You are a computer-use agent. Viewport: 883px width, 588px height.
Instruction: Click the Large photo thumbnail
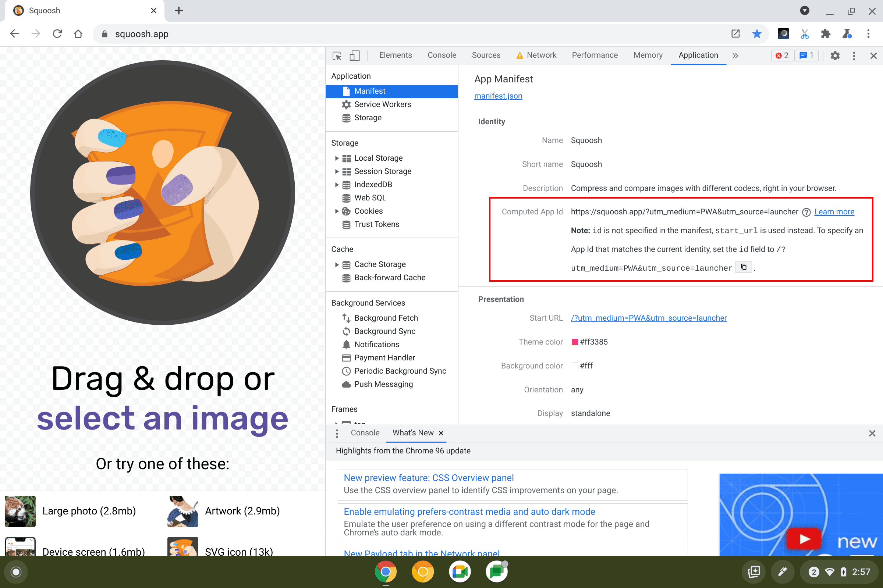coord(19,511)
